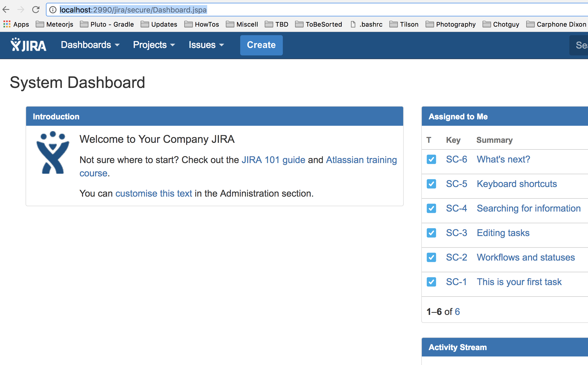Open the Photography bookmarks folder
Screen dimensions: 588x365
(451, 24)
